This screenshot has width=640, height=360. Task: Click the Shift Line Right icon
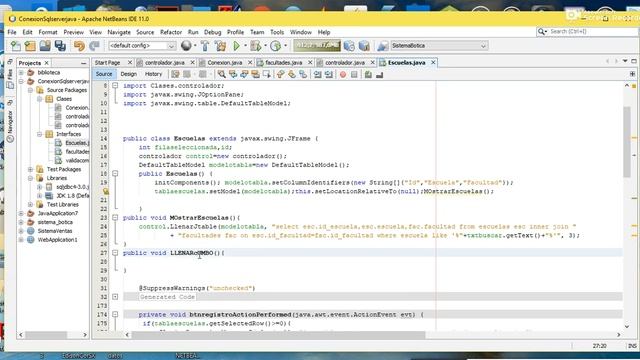[x=329, y=74]
